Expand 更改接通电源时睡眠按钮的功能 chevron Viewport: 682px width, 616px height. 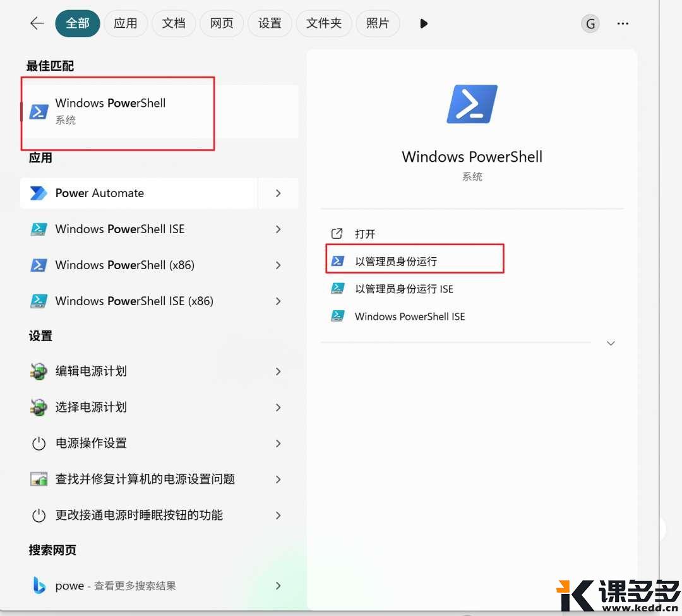click(x=278, y=516)
